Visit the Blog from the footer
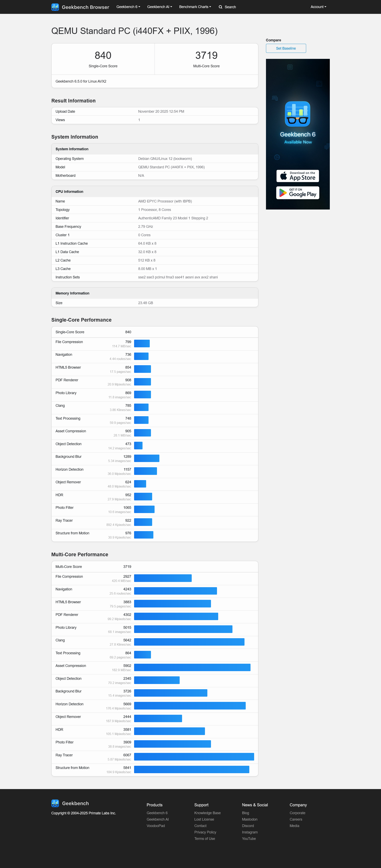 [245, 813]
